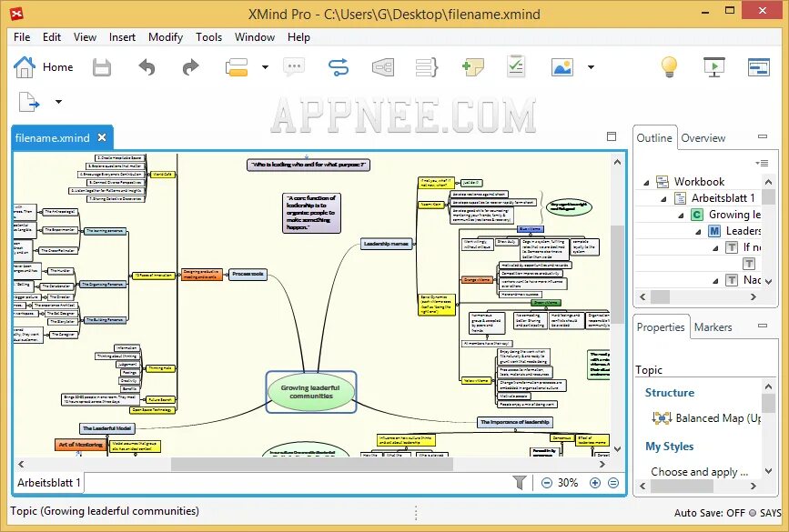
Task: Open the View menu
Action: point(85,37)
